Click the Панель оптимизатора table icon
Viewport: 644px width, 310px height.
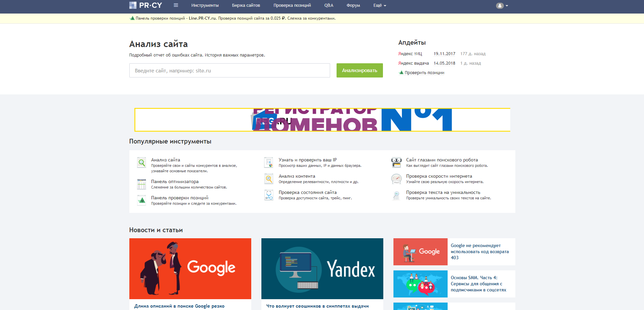142,184
